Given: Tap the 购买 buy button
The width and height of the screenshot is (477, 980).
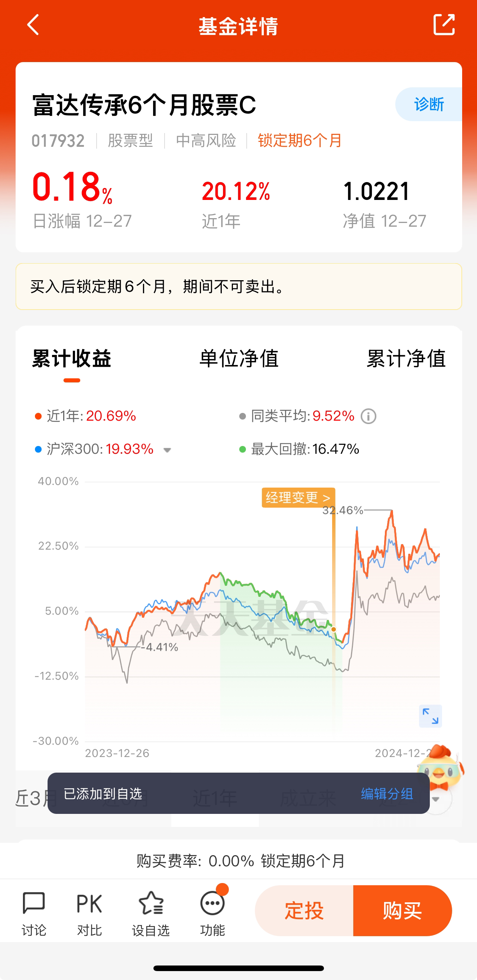Looking at the screenshot, I should (402, 911).
